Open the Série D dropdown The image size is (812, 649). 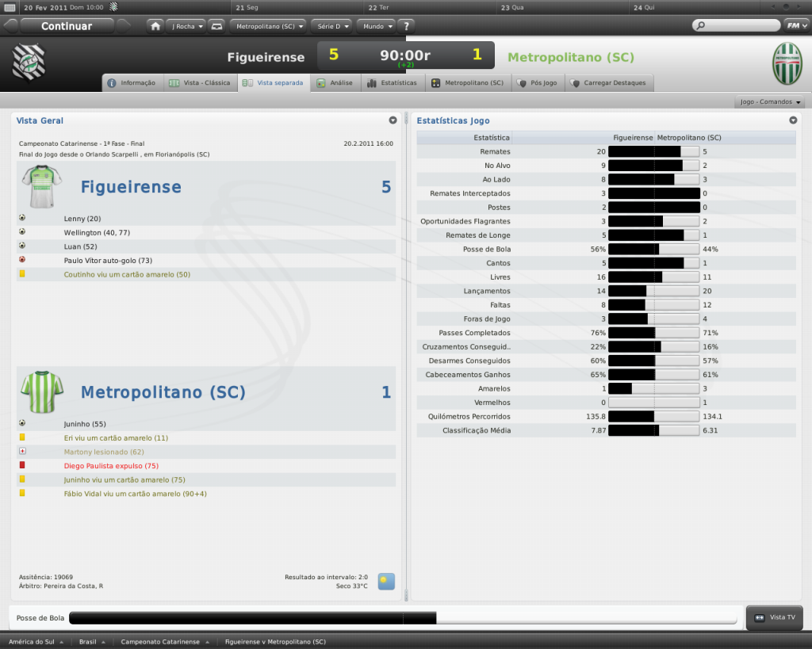(x=331, y=26)
